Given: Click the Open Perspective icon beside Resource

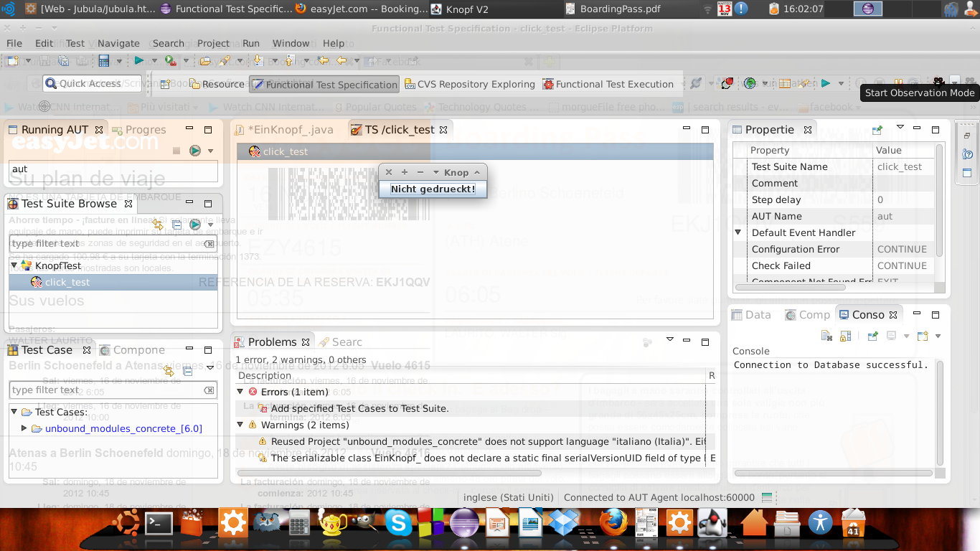Looking at the screenshot, I should [x=165, y=84].
